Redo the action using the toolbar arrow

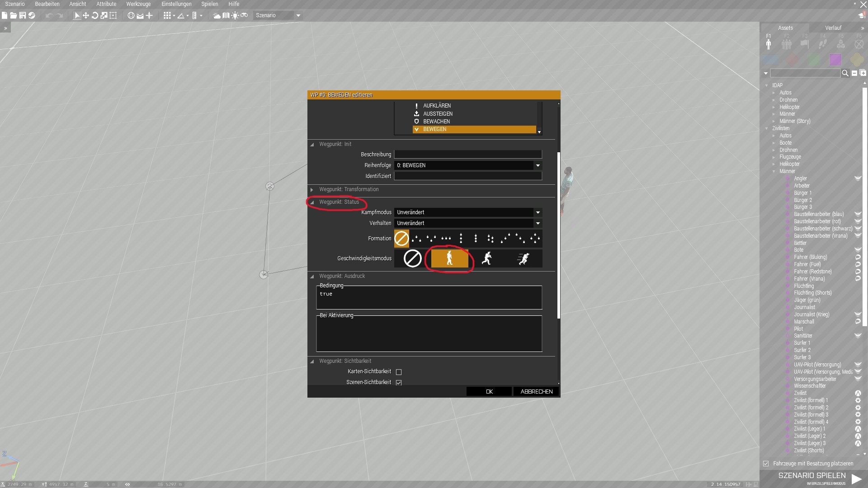point(60,15)
